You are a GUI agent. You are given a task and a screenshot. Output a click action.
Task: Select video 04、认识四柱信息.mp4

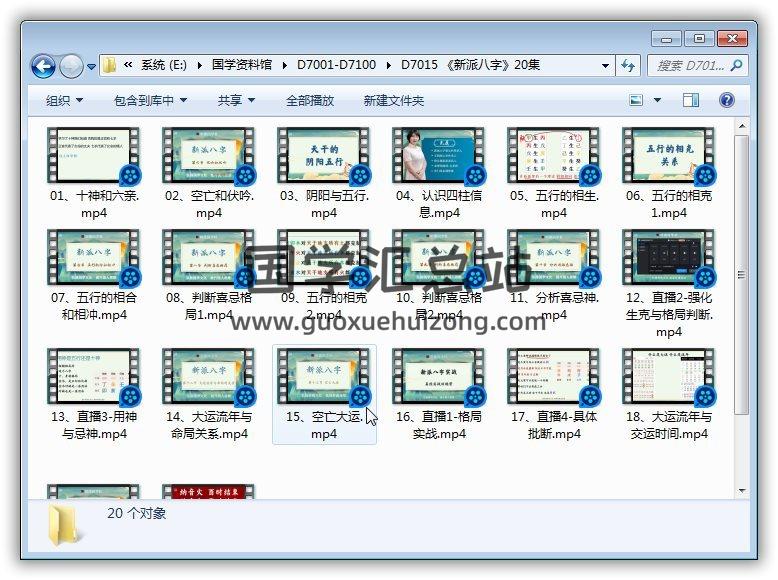point(439,173)
